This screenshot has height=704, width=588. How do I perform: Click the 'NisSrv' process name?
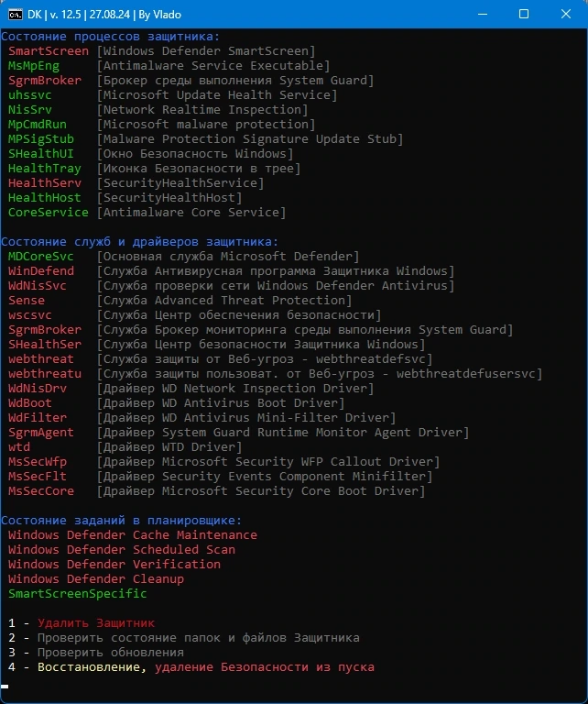click(30, 110)
